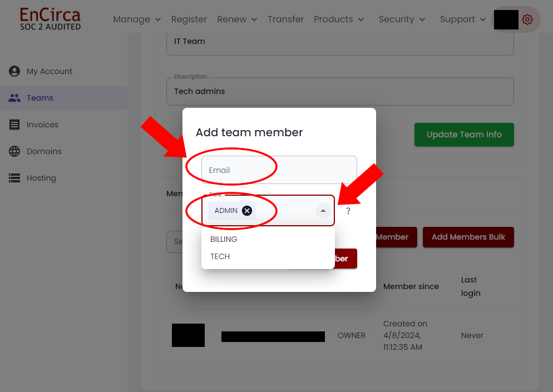Remove the ADMIN role chip
Image resolution: width=553 pixels, height=392 pixels.
pyautogui.click(x=247, y=211)
